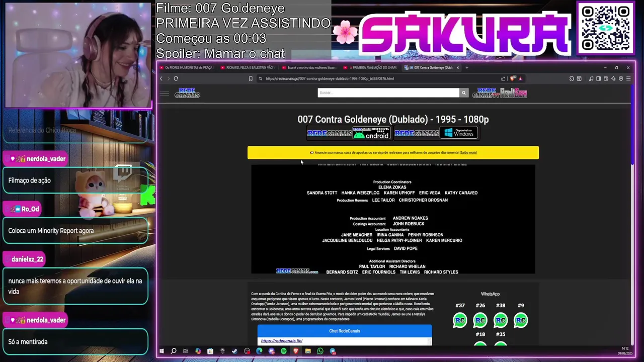Image resolution: width=644 pixels, height=362 pixels.
Task: Open Brave main menu hamburger icon
Action: click(x=628, y=78)
